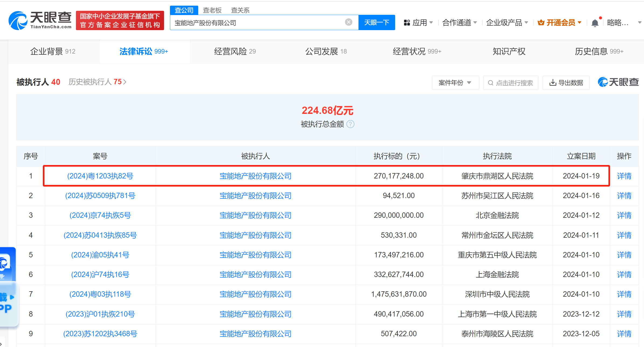Image resolution: width=644 pixels, height=347 pixels.
Task: Open case (2024)渝05执41号
Action: pos(100,255)
